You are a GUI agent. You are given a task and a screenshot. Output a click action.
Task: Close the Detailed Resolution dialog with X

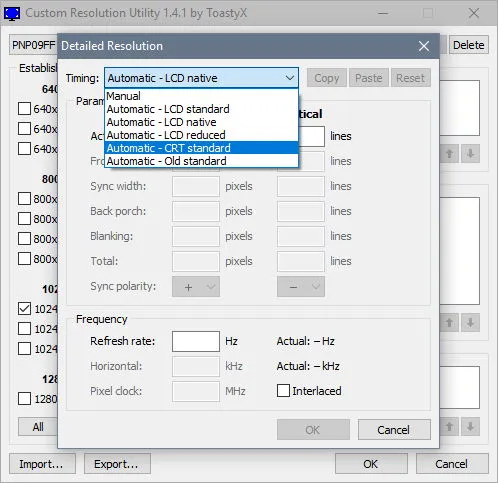[424, 46]
